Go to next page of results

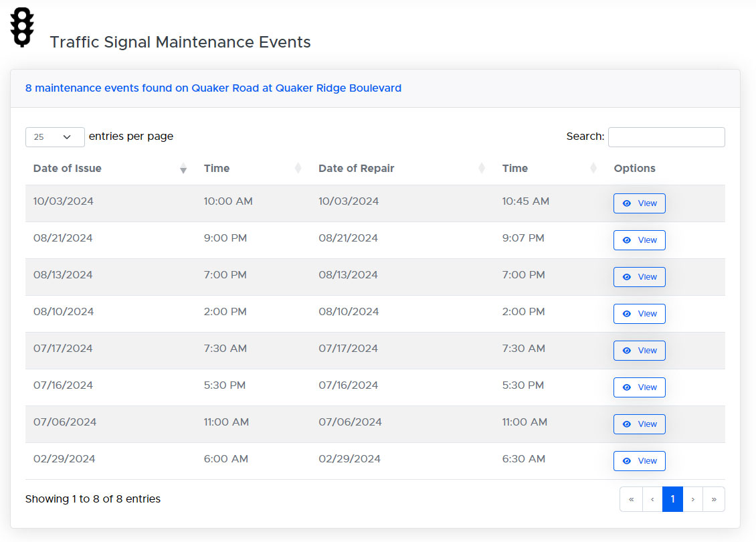(692, 499)
